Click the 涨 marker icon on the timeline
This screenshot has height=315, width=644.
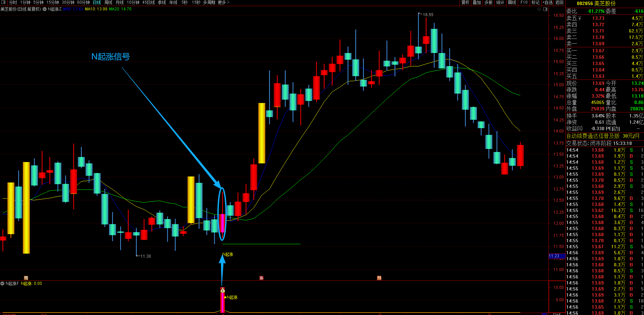pyautogui.click(x=261, y=278)
